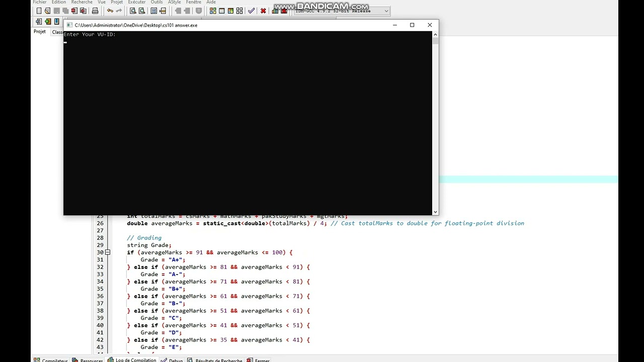Click the Undo arrow icon

click(x=110, y=11)
